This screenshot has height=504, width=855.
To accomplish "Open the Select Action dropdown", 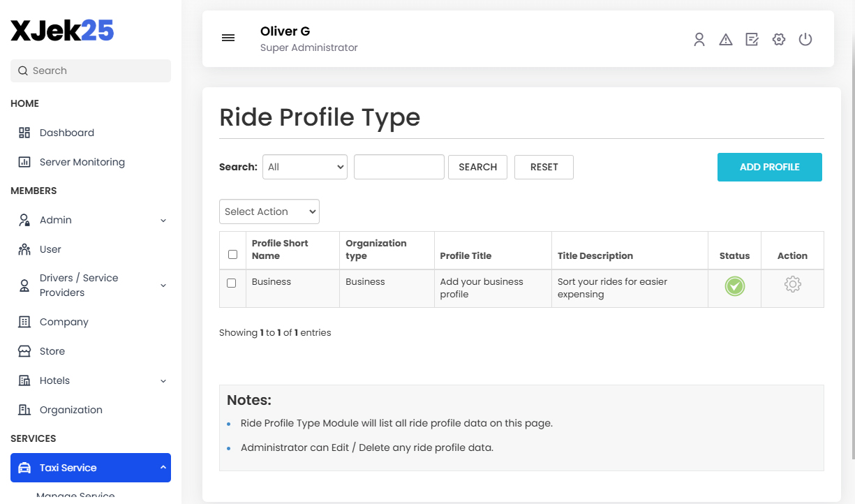I will pyautogui.click(x=269, y=212).
